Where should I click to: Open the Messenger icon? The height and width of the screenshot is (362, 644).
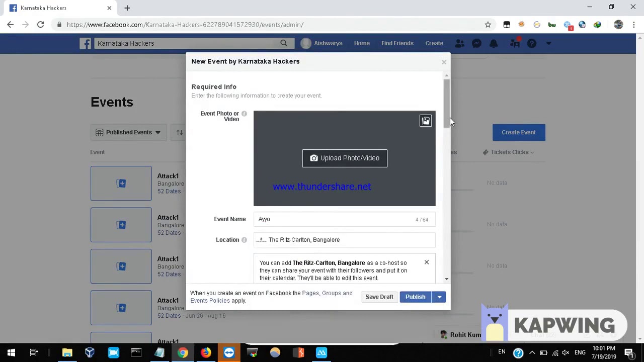click(476, 43)
